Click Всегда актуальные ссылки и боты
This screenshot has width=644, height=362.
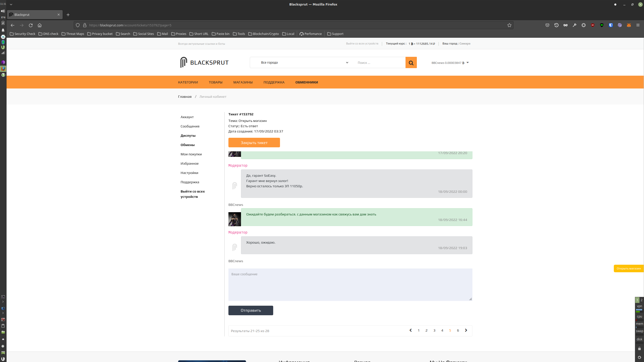[202, 44]
